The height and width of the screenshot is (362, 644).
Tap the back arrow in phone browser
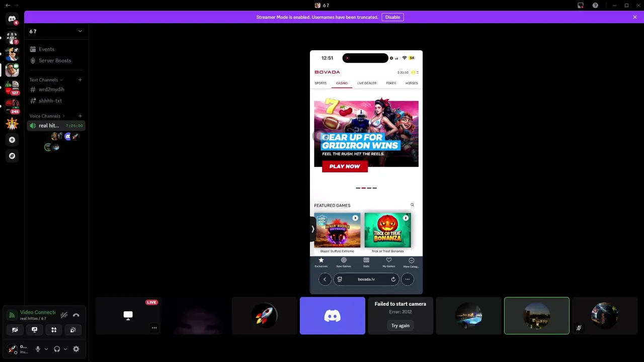click(325, 280)
